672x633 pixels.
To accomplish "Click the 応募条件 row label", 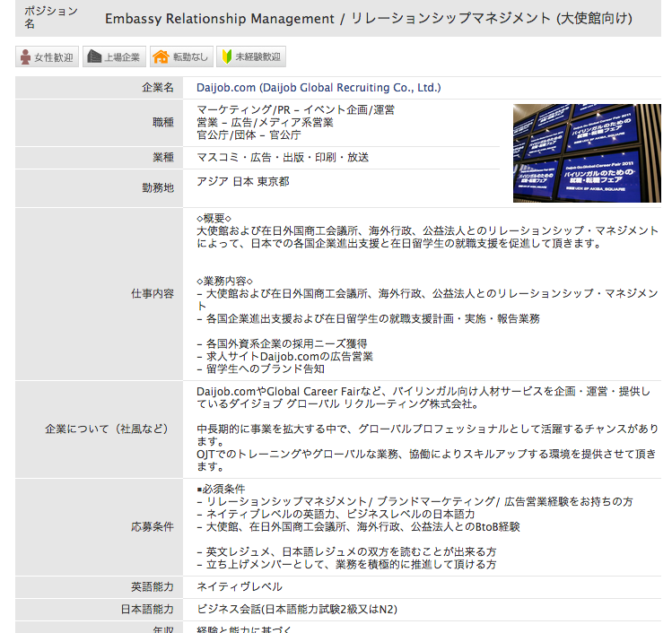I will (153, 527).
